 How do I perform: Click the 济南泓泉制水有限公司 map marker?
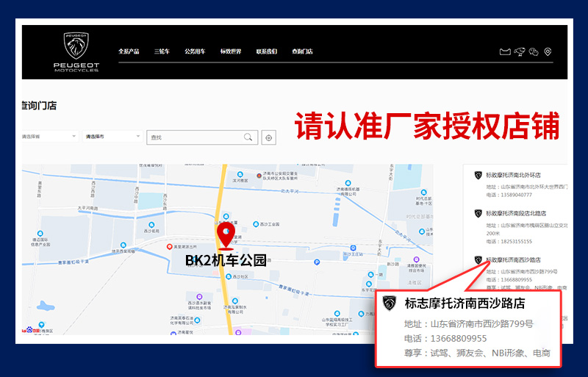(234, 301)
